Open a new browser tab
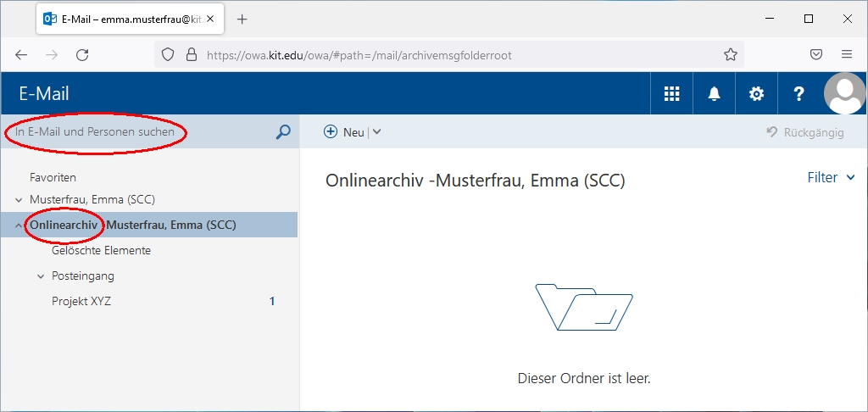Viewport: 868px width, 412px height. pos(242,19)
